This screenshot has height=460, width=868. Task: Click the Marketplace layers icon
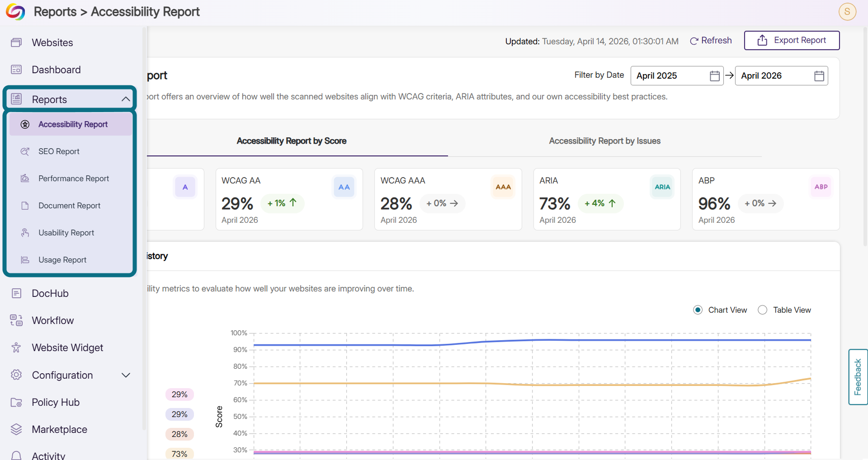[16, 429]
